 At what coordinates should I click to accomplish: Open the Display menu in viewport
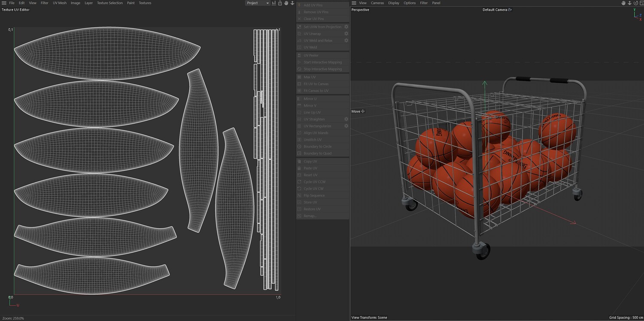(394, 3)
